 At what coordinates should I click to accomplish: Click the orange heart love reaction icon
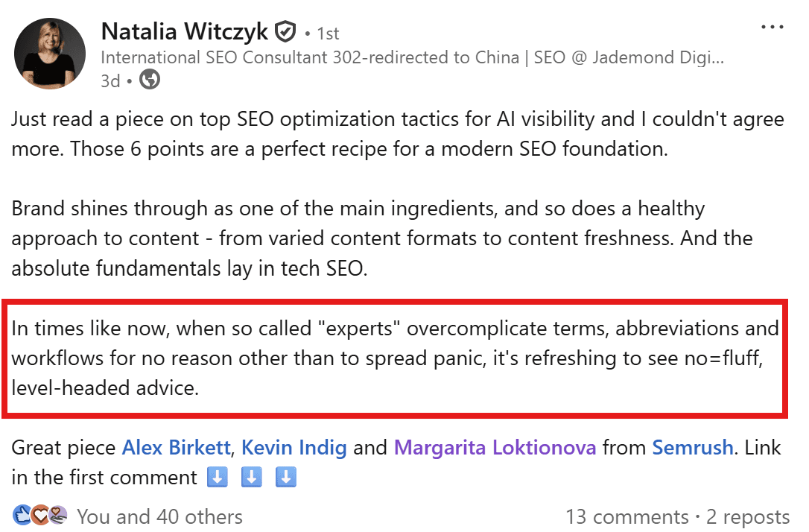tap(39, 516)
